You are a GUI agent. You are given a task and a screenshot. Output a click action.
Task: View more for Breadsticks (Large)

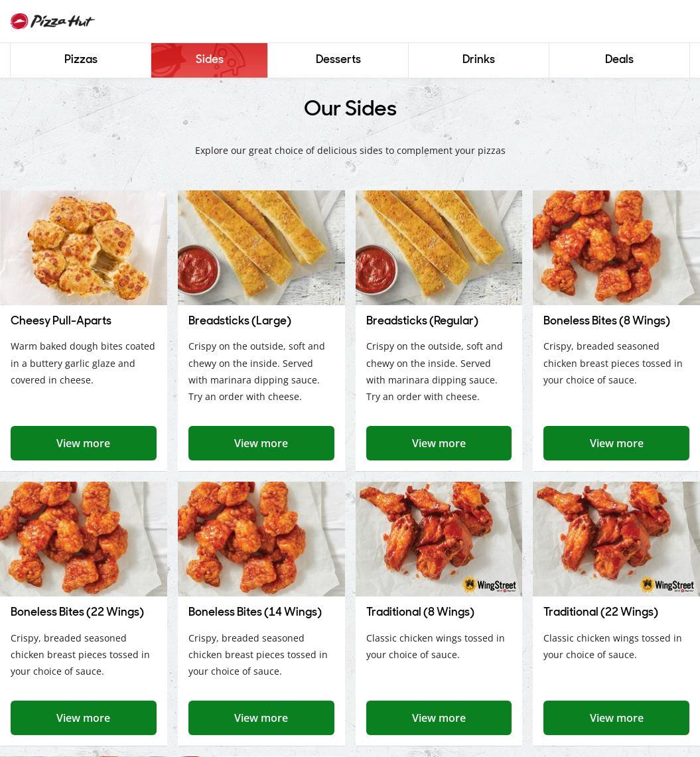261,443
